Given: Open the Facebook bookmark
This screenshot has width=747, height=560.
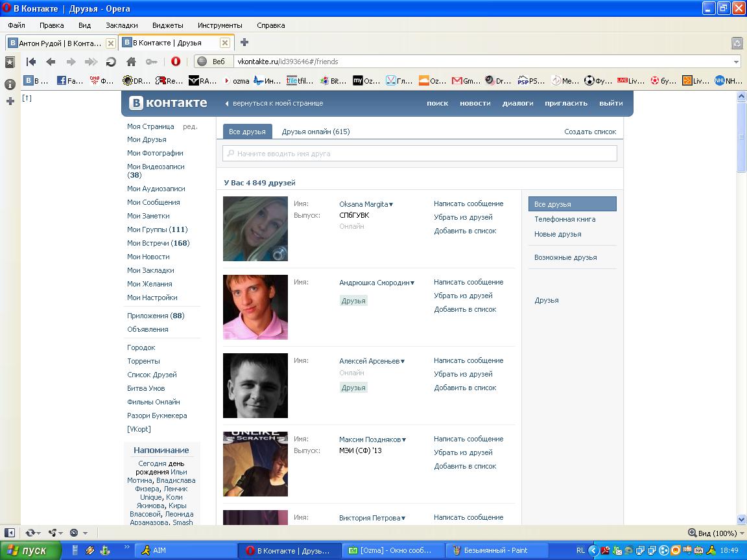Looking at the screenshot, I should pos(70,81).
